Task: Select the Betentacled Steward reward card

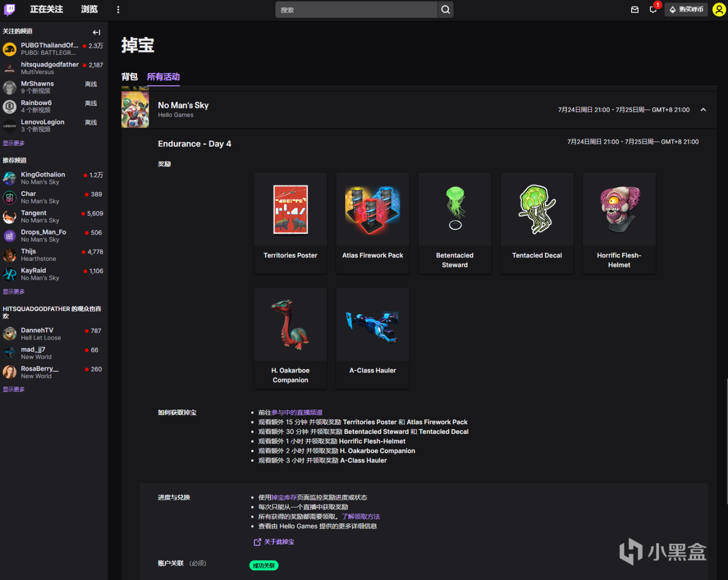Action: coord(455,223)
